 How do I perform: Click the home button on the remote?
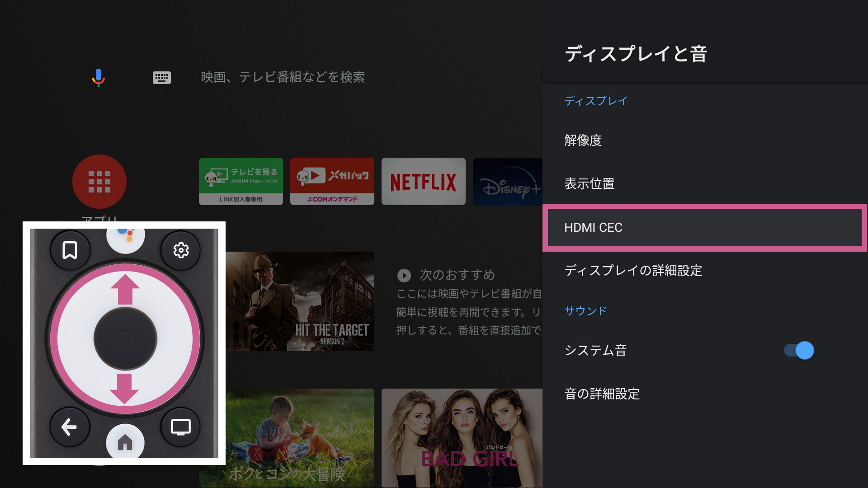tap(125, 442)
